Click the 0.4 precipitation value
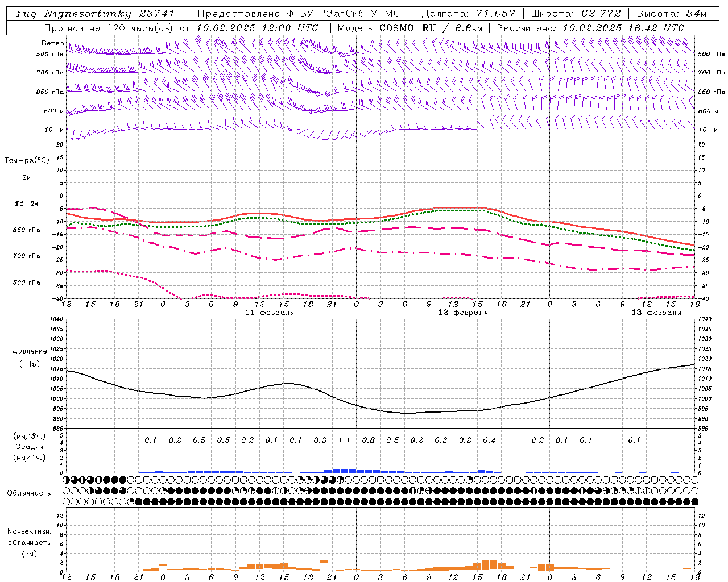The image size is (728, 582). [x=489, y=440]
